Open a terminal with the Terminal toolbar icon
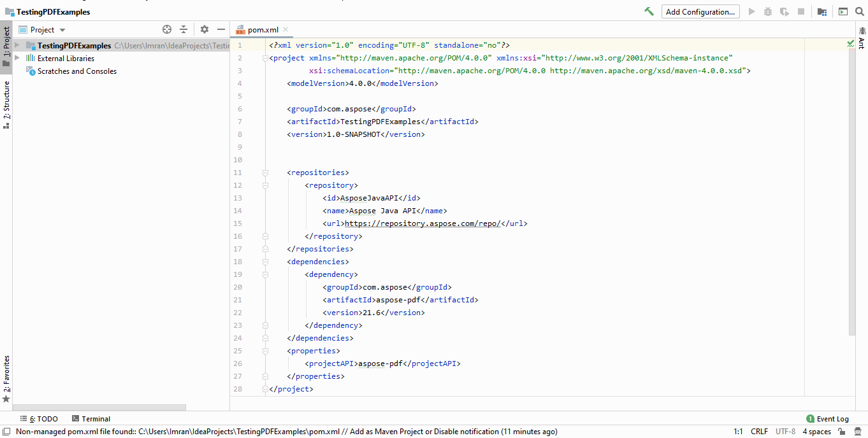Viewport: 868px width, 438px height. pos(91,418)
